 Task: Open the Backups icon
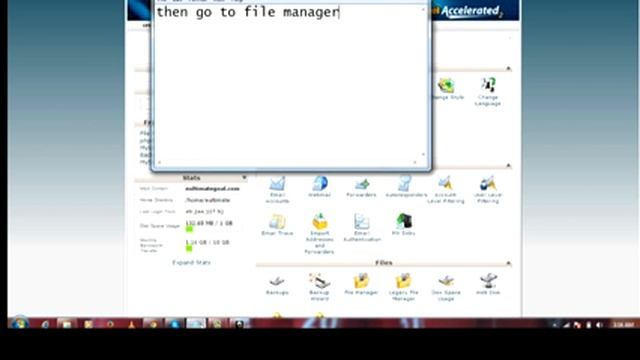[277, 281]
